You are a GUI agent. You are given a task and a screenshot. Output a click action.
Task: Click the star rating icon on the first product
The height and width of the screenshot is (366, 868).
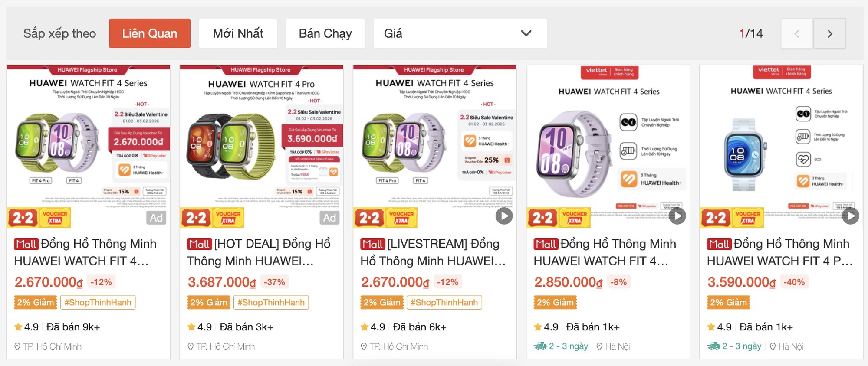point(18,327)
